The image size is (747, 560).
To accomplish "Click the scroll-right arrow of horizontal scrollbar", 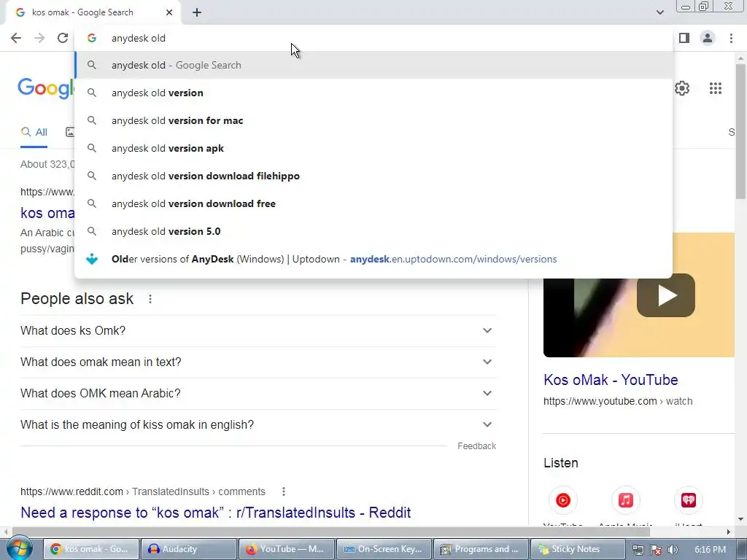I will (729, 532).
